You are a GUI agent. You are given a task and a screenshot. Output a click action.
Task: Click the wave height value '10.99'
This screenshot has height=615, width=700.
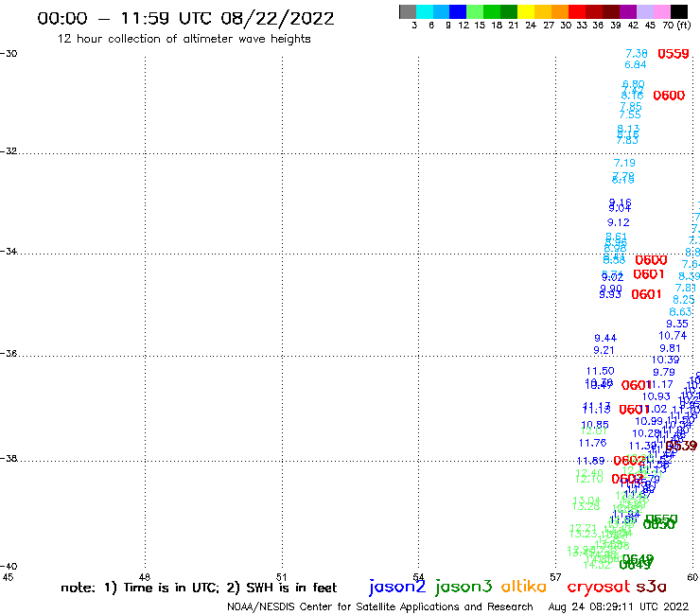pos(649,421)
